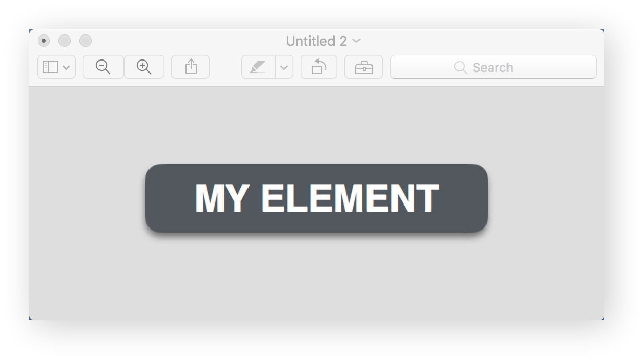The height and width of the screenshot is (360, 644).
Task: Rotate the image with the rotate icon
Action: click(319, 67)
